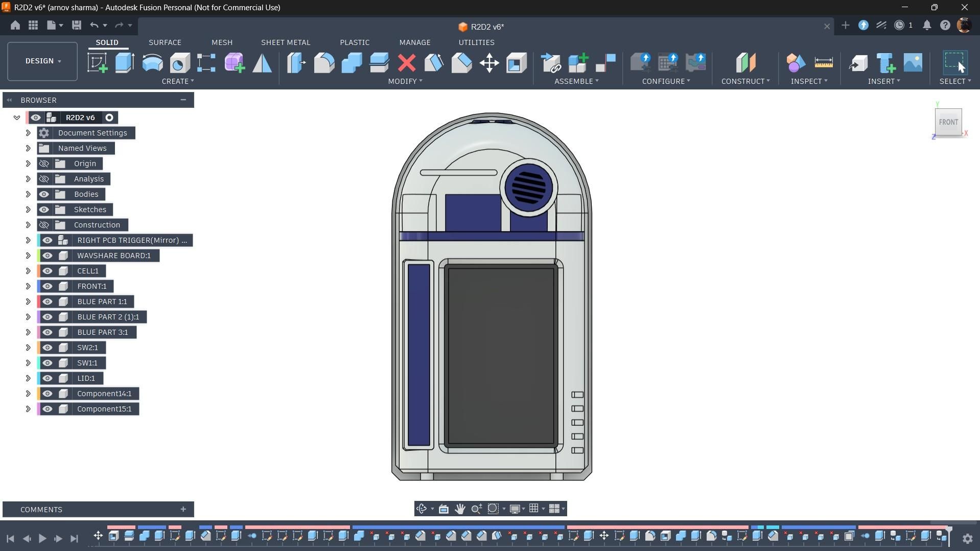Select the Hole tool

(179, 63)
